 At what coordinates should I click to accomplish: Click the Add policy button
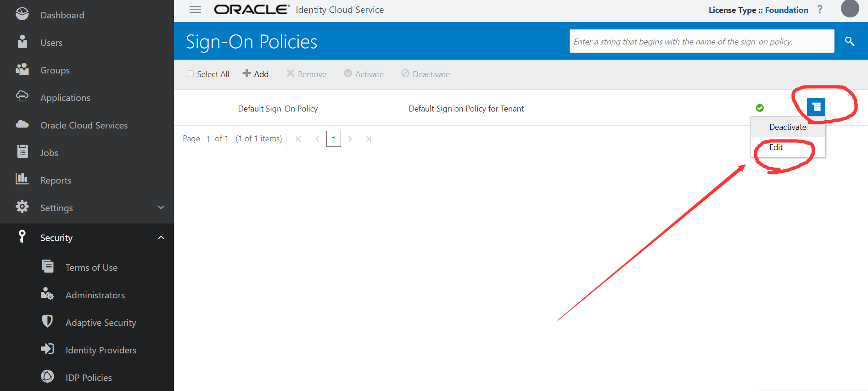256,74
